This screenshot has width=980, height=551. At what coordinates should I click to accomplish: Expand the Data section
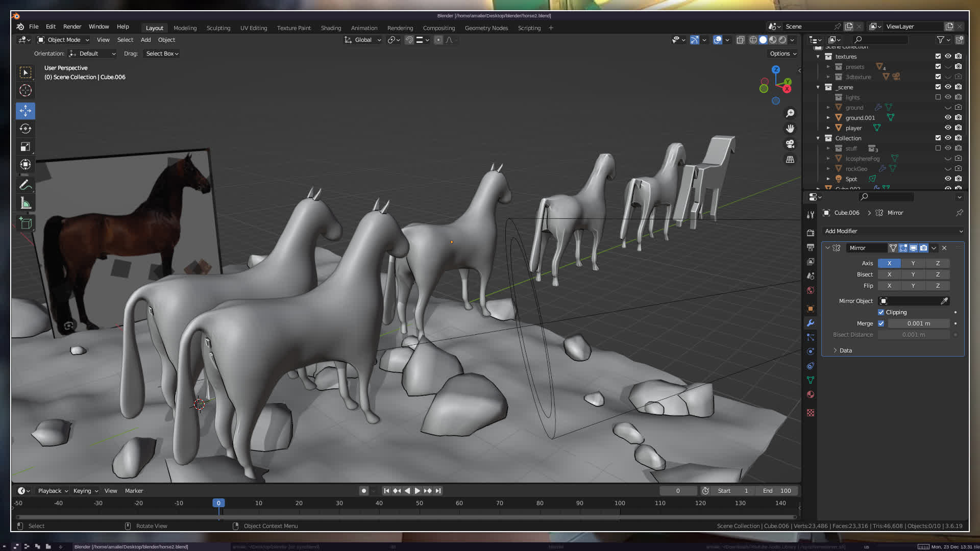pyautogui.click(x=845, y=350)
